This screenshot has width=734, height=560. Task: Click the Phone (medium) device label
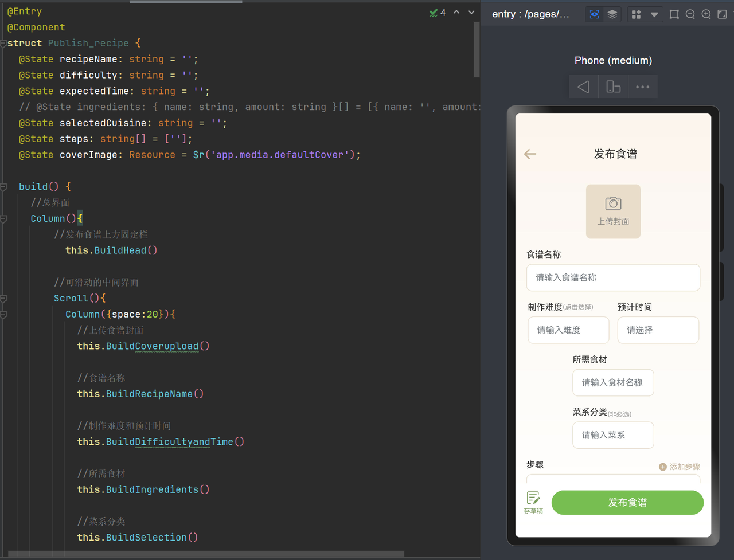click(613, 60)
